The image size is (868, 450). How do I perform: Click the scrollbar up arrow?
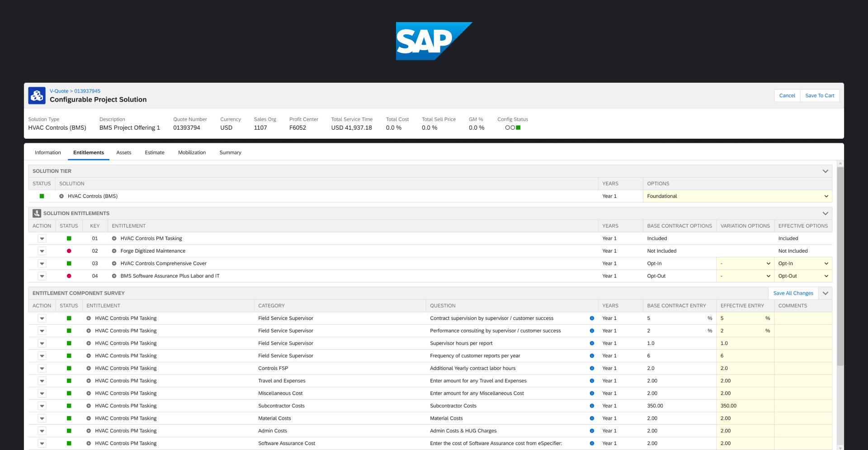840,164
